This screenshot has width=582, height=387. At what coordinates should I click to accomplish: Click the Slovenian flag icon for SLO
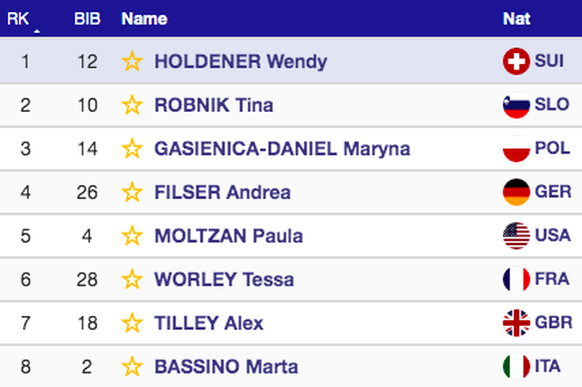(x=516, y=105)
